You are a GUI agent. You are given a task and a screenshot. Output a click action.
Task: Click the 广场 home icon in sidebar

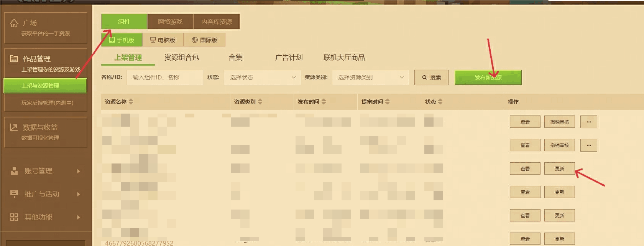pos(14,23)
